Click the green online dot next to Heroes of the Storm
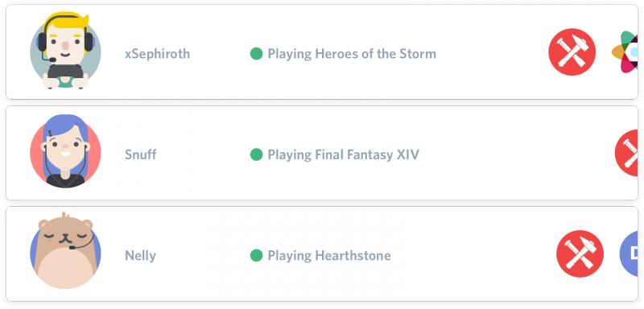Image resolution: width=644 pixels, height=309 pixels. click(x=256, y=53)
